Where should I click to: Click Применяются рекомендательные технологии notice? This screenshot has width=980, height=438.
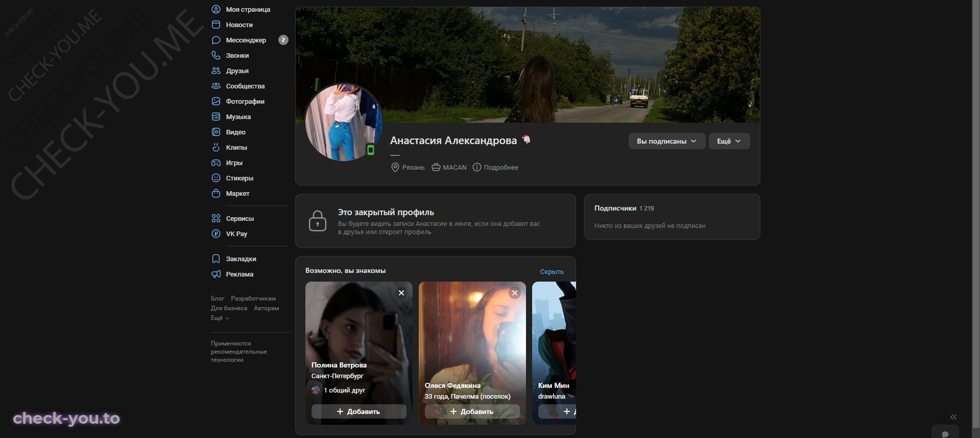tap(238, 352)
